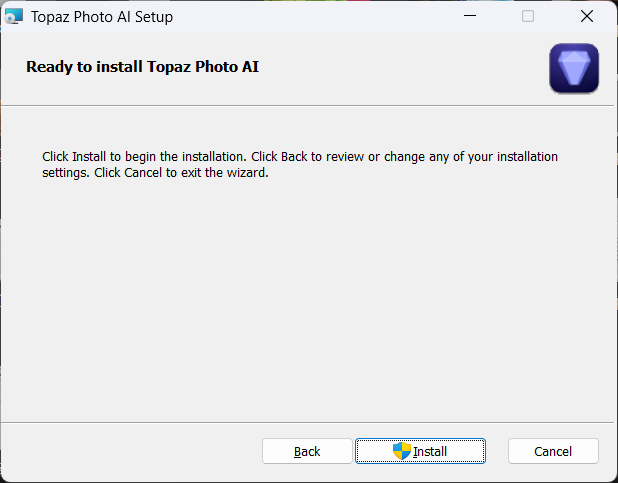Click the separator line above the buttons
Viewport: 618px width, 483px height.
coord(300,421)
